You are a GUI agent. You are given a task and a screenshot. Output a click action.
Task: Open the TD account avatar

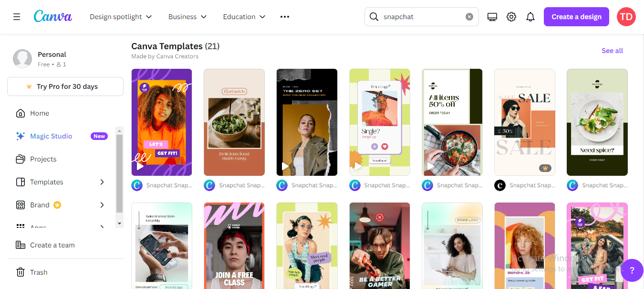tap(626, 17)
